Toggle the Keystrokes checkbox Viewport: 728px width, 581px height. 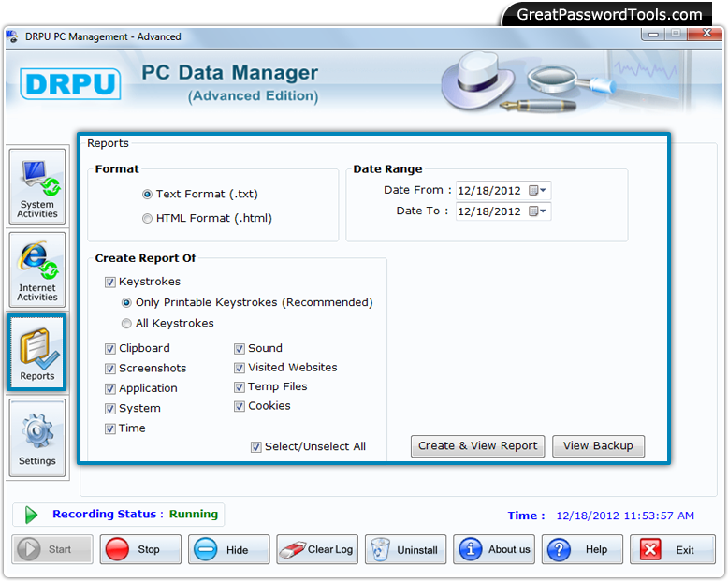pos(110,283)
